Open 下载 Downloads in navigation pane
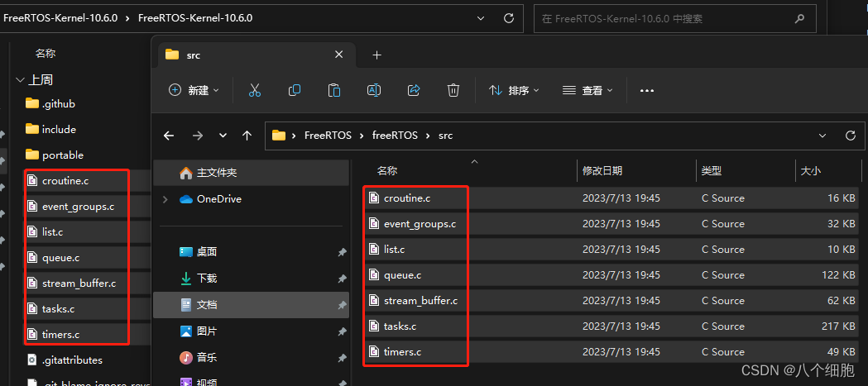Screen dimensions: 868x386 [x=199, y=279]
